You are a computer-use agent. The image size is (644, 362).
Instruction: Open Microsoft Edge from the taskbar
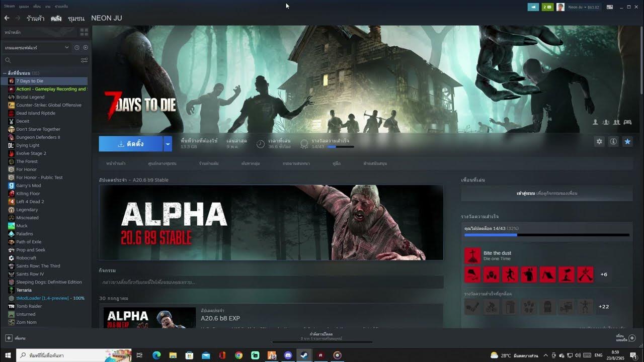pyautogui.click(x=156, y=355)
